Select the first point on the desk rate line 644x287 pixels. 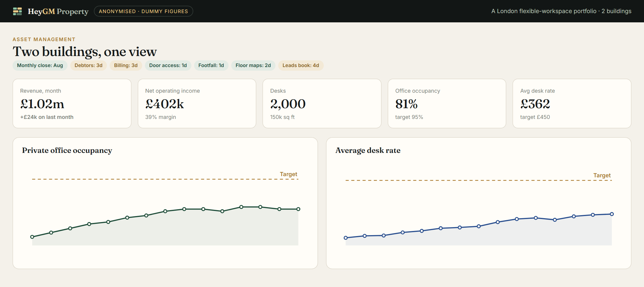tap(346, 238)
